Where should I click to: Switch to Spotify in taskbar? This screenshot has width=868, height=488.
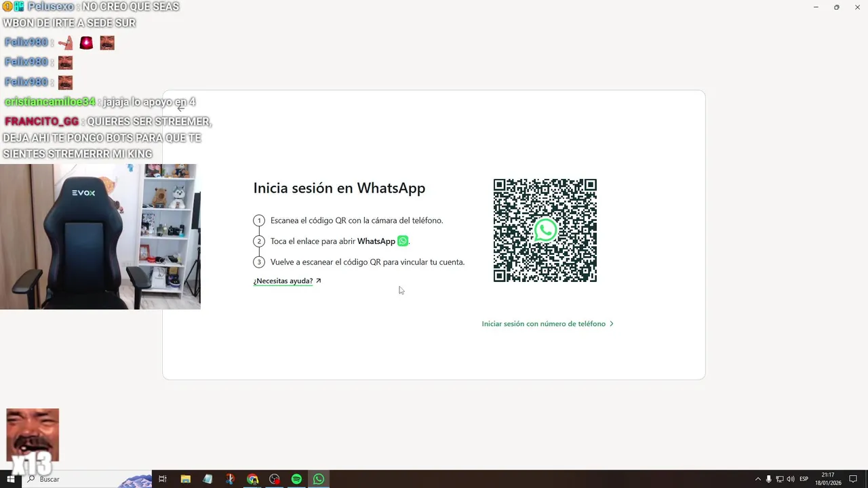296,479
